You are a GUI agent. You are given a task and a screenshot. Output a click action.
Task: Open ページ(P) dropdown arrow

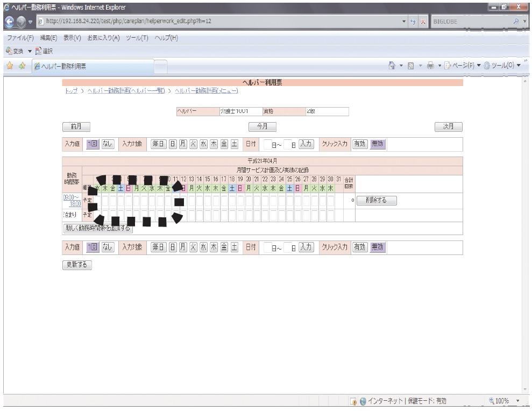click(x=479, y=66)
